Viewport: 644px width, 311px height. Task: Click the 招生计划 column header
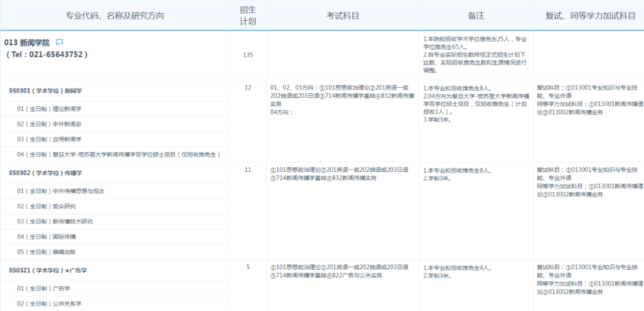pos(247,16)
